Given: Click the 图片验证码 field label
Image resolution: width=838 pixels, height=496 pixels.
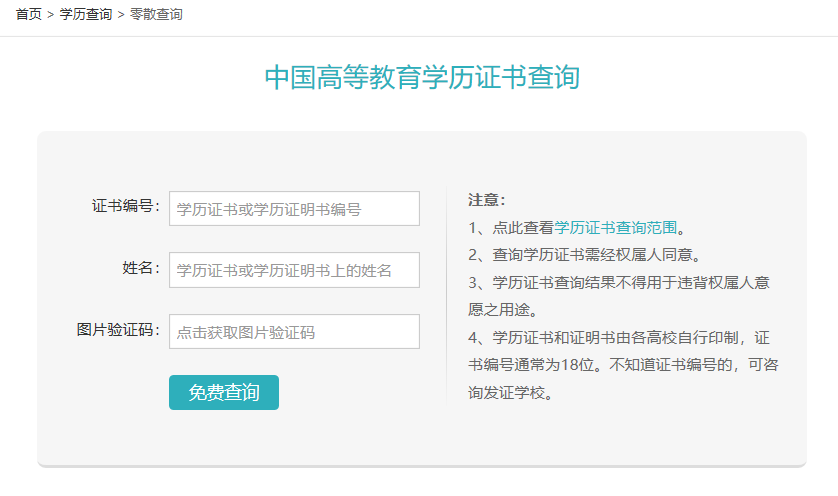Looking at the screenshot, I should [118, 330].
